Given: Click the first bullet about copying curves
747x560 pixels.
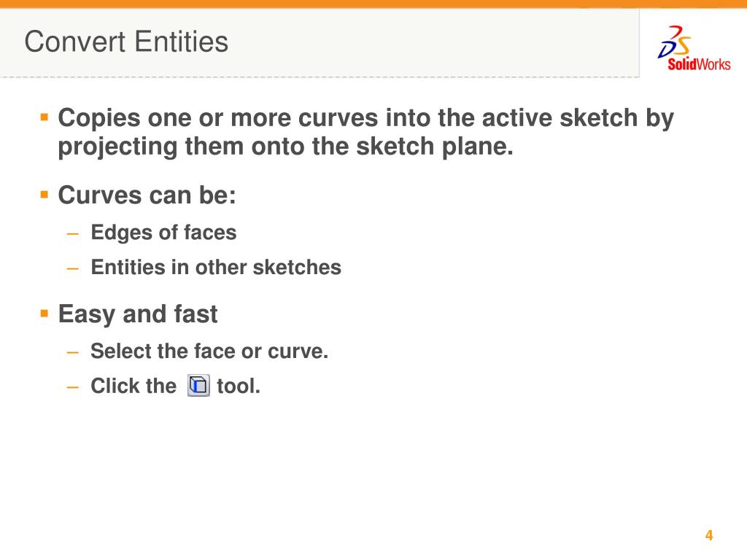Looking at the screenshot, I should coord(366,132).
